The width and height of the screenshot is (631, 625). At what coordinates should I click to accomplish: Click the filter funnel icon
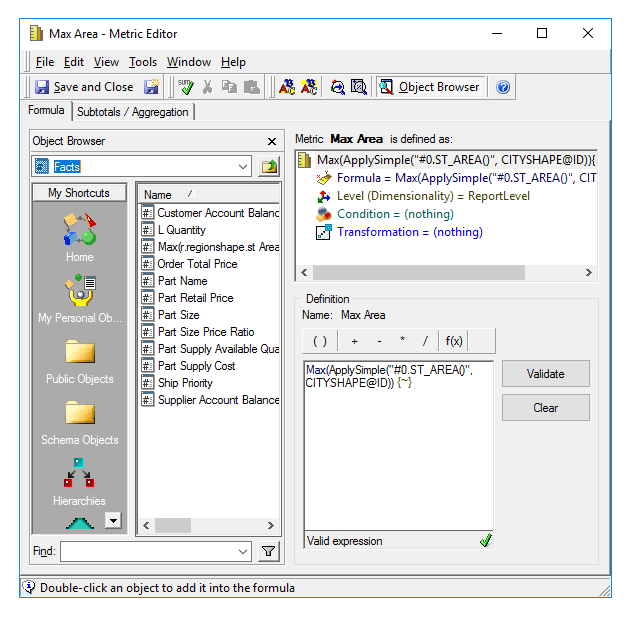tap(268, 551)
